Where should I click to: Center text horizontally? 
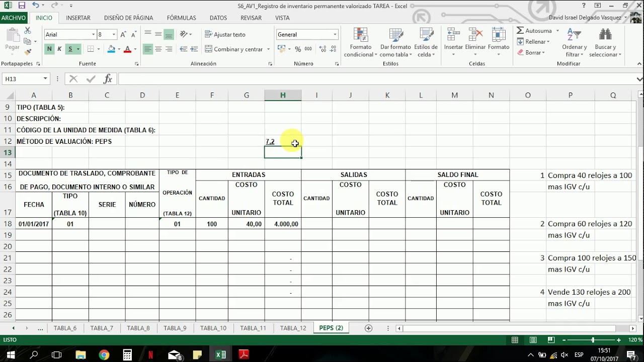pos(158,49)
